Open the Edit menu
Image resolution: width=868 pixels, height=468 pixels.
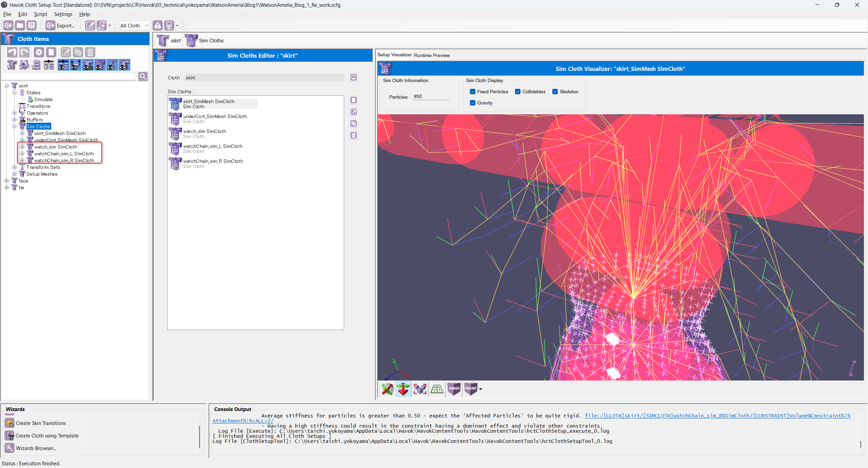(x=23, y=14)
